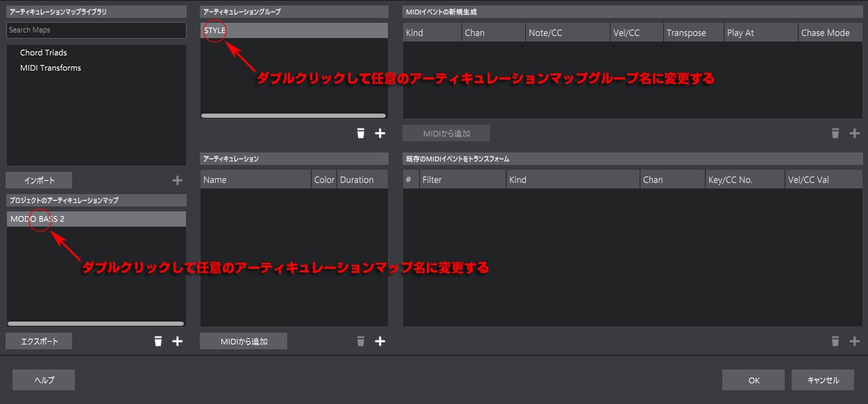
Task: Click horizontal scrollbar under project maps list
Action: 95,324
